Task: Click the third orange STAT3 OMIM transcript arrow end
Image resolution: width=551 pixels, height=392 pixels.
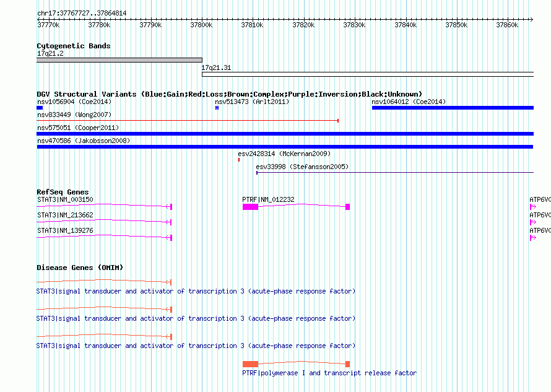Action: (x=169, y=337)
